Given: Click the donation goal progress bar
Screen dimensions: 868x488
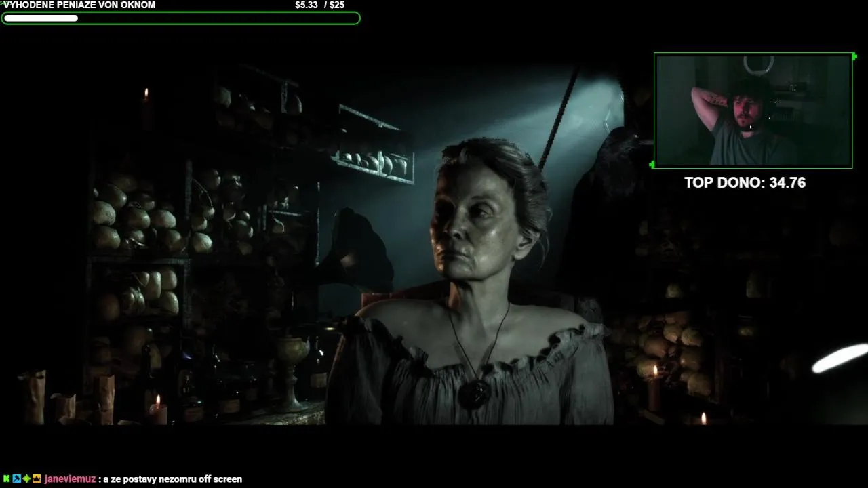Looking at the screenshot, I should (180, 18).
